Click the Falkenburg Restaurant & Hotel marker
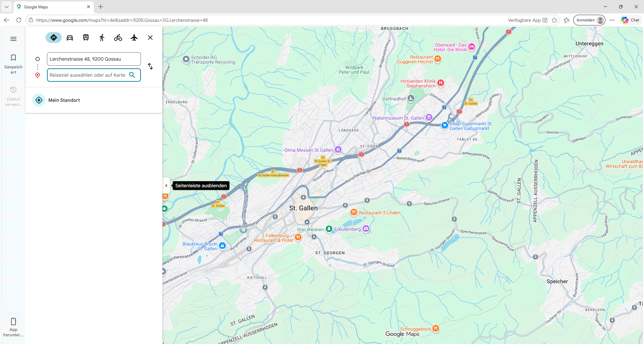644x344 pixels. [x=298, y=237]
